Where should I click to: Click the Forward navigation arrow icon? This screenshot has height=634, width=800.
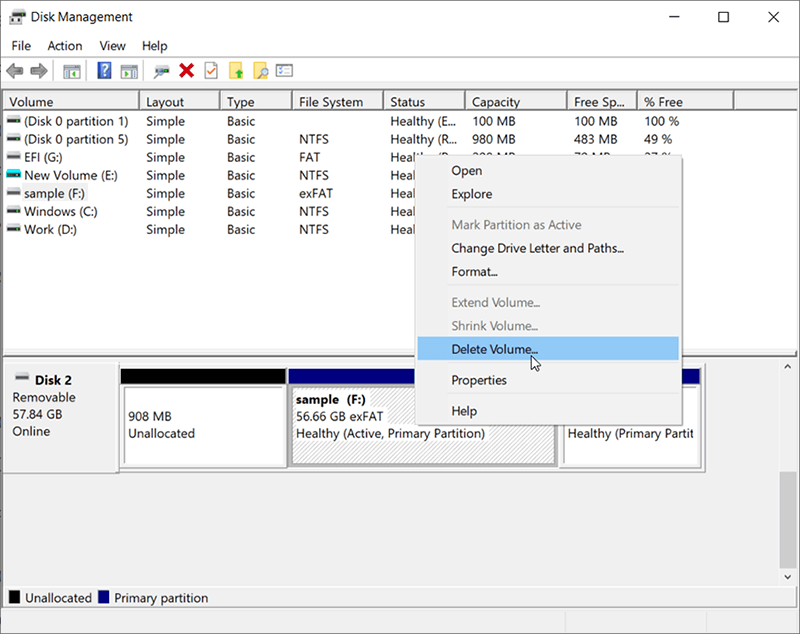point(38,70)
